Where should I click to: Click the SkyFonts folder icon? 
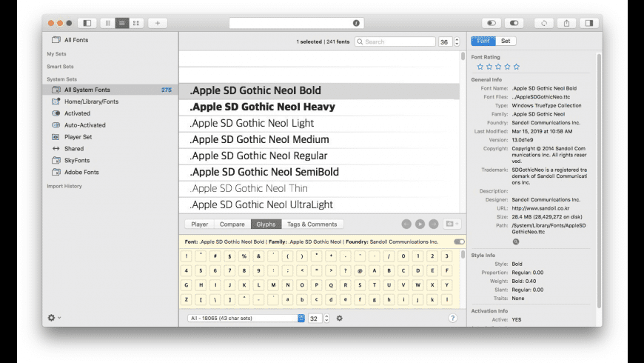click(x=56, y=160)
